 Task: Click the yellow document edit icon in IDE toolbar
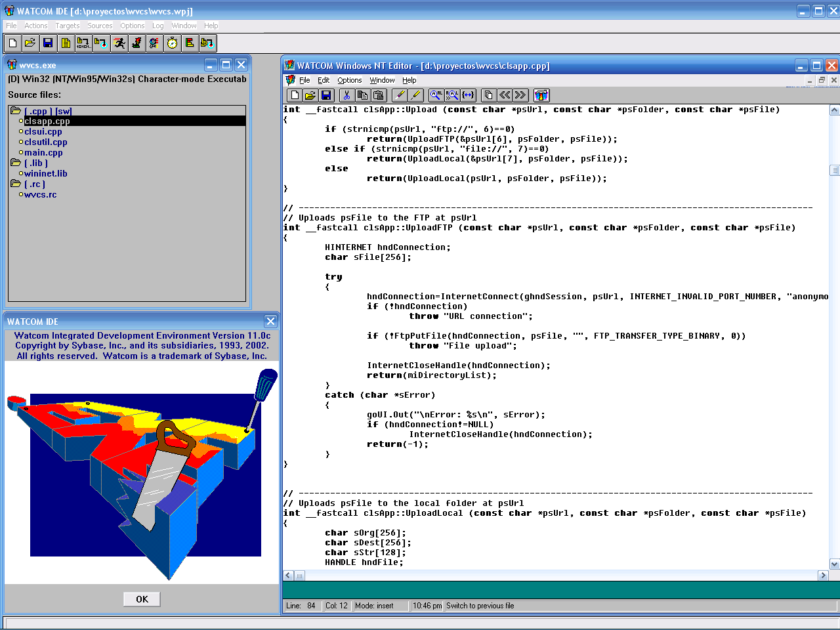click(66, 43)
